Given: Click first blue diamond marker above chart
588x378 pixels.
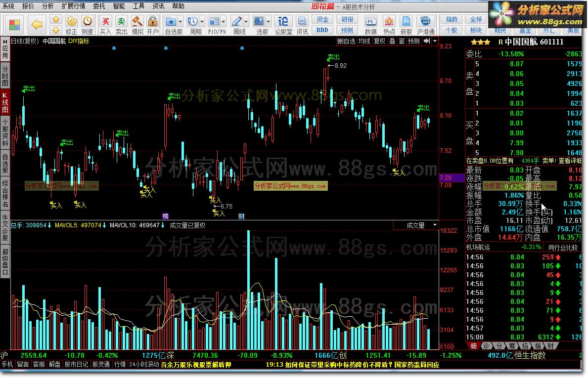Looking at the screenshot, I should (114, 48).
